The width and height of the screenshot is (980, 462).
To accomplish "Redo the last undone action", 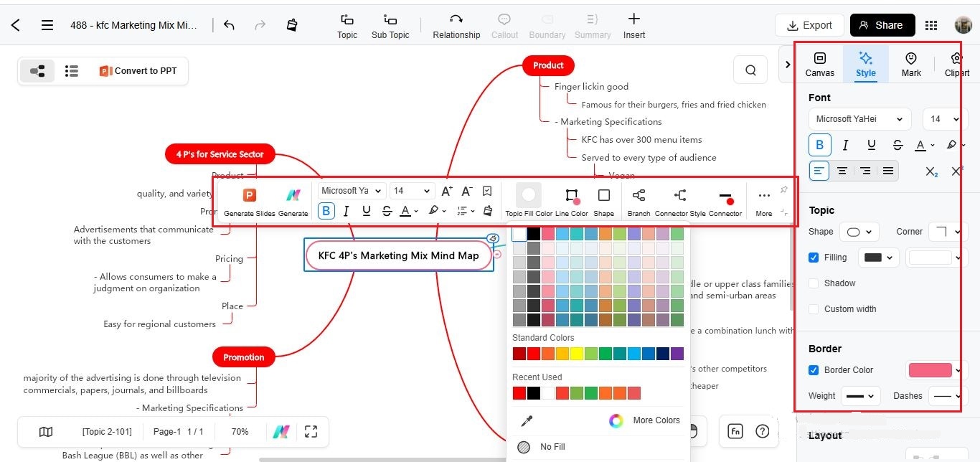I will 260,25.
